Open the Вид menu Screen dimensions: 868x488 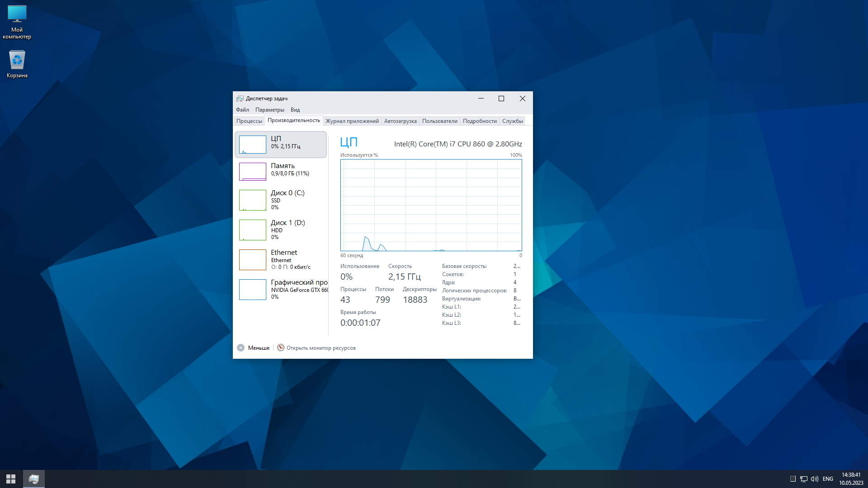tap(295, 109)
